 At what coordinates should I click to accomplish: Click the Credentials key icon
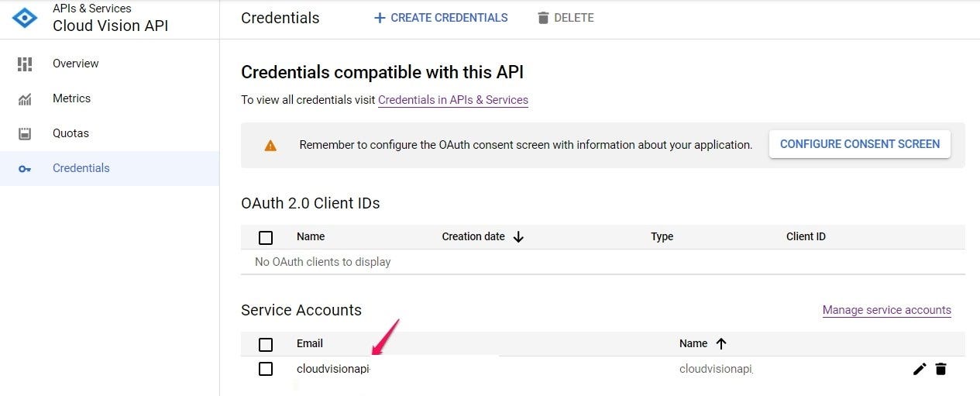(x=25, y=169)
